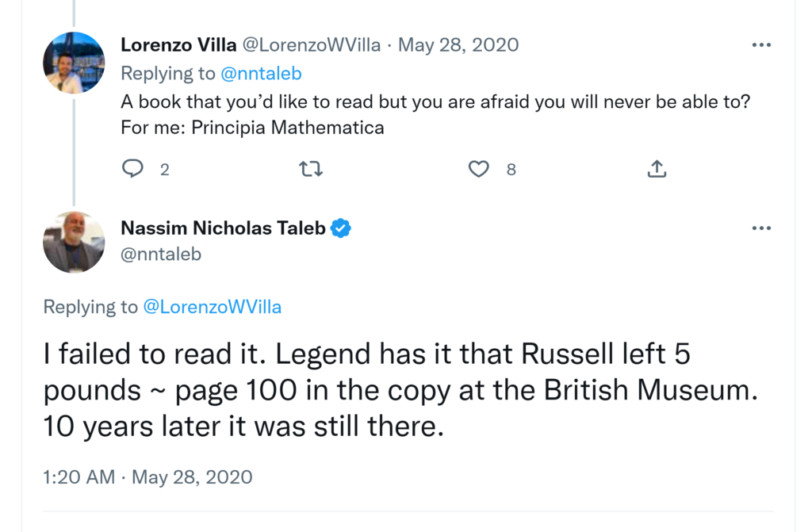Click the @nntaleb mention in reply line

tap(260, 74)
